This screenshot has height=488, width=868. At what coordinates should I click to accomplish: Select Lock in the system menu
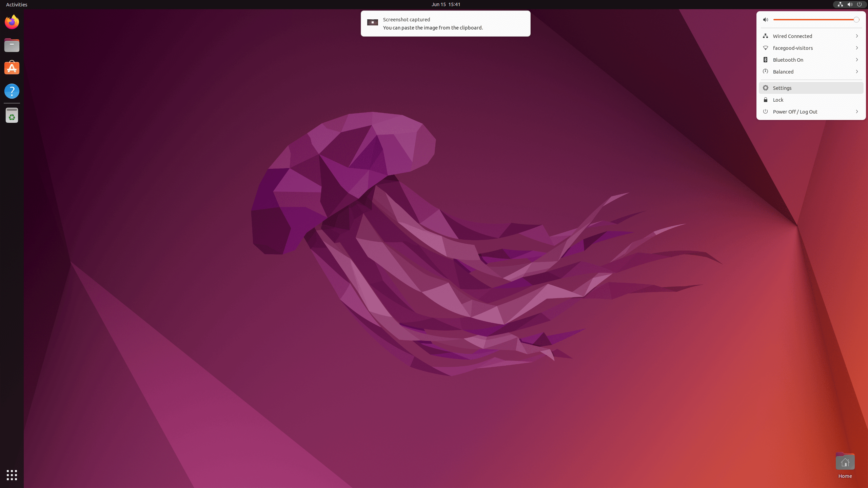point(811,100)
